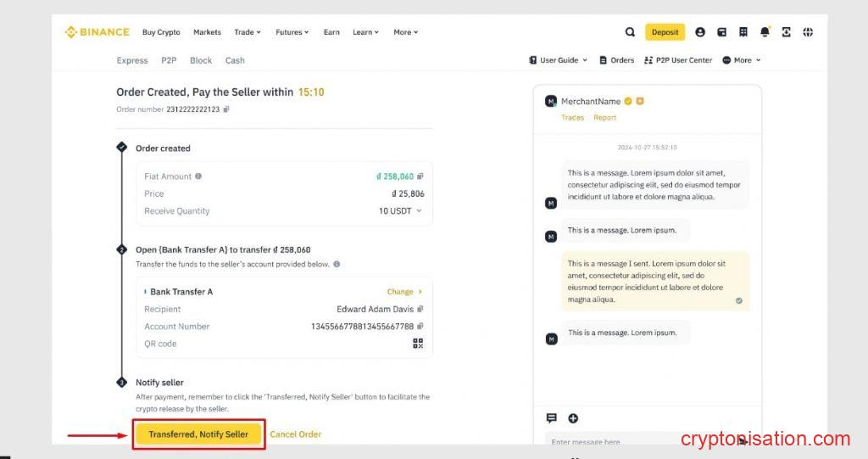Copy the recipient name Edward Adam Davis

[420, 309]
